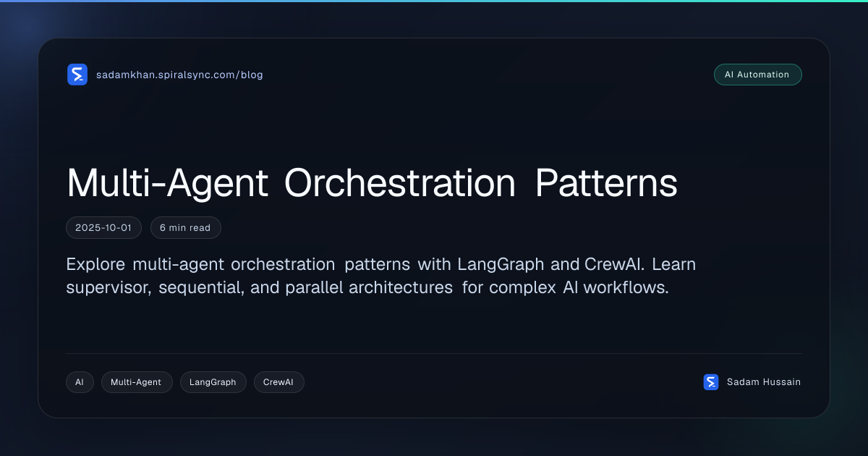Screen dimensions: 868x456
Task: Click the Multi-Agent Orchestration Patterns title
Action: (372, 183)
